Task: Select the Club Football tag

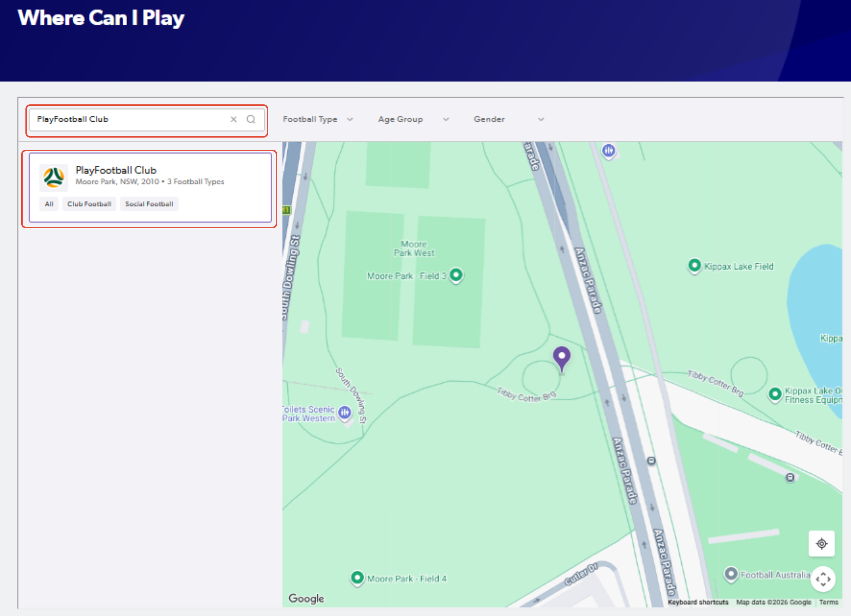Action: pos(89,204)
